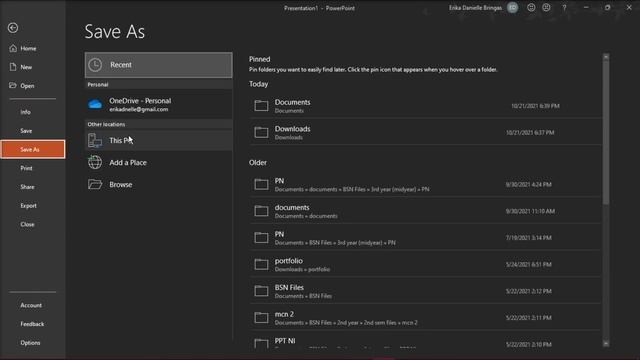Click the back arrow to exit Backstage
The image size is (640, 360).
[13, 27]
